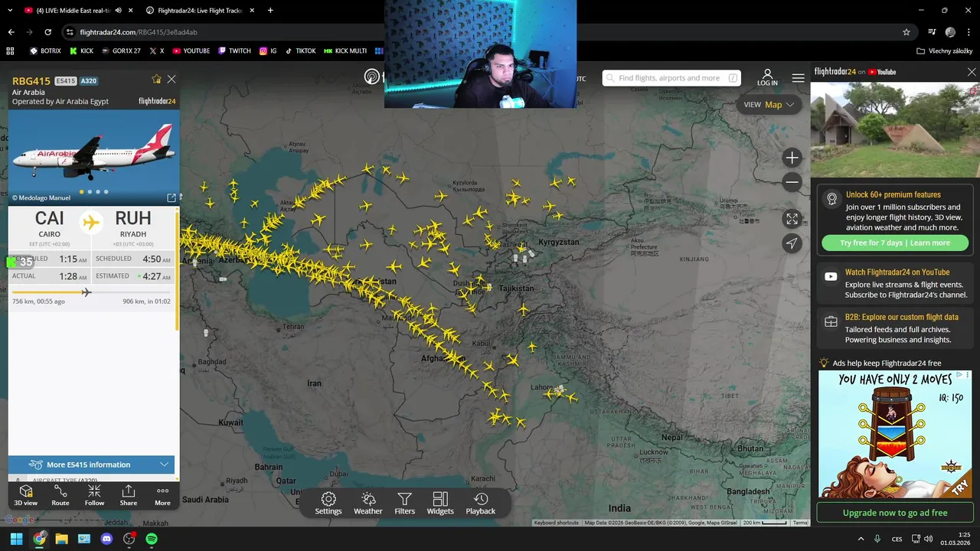Open the YOUTUBE bookmark
The height and width of the screenshot is (551, 980).
pos(191,51)
